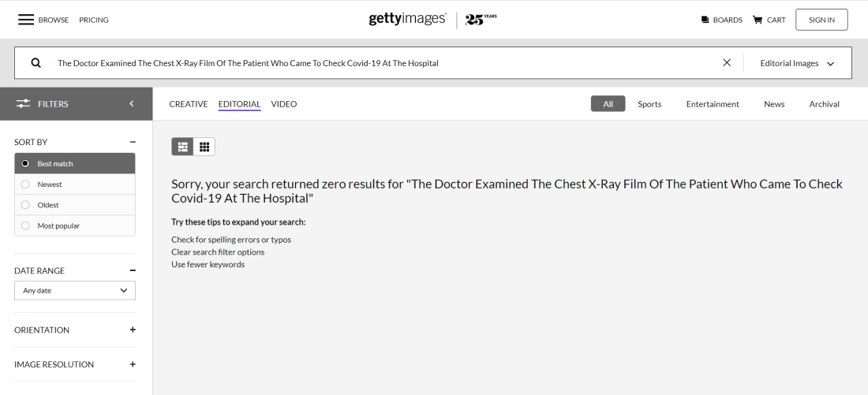Open the Editorial Images search type dropdown

pos(797,63)
